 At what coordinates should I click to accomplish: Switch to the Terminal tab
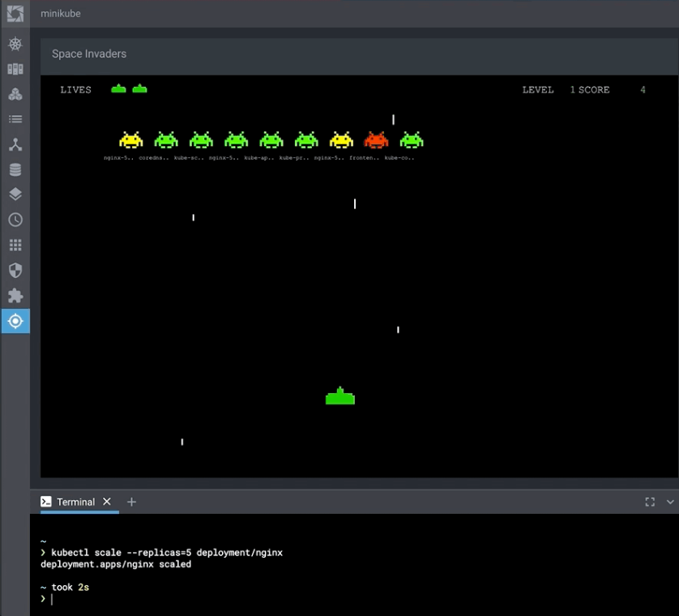tap(76, 502)
